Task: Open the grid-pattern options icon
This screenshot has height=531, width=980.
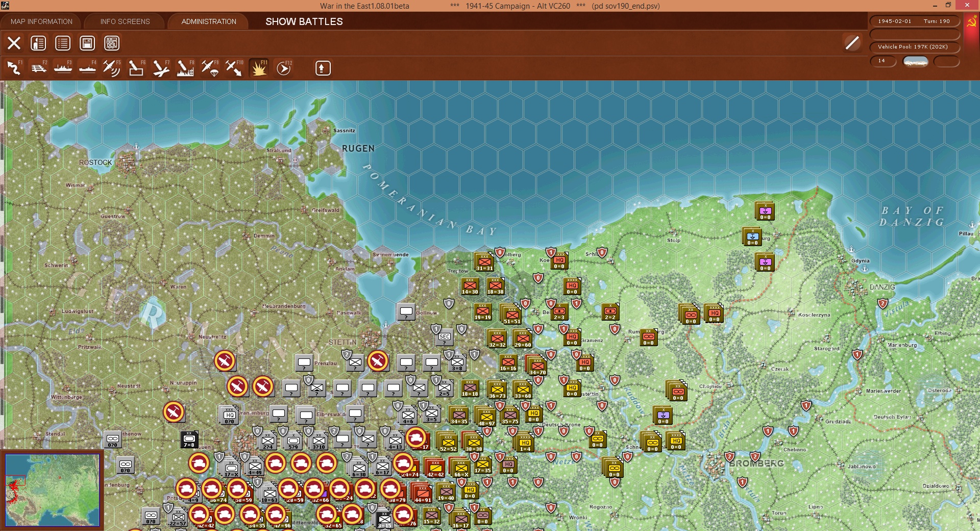Action: (112, 43)
